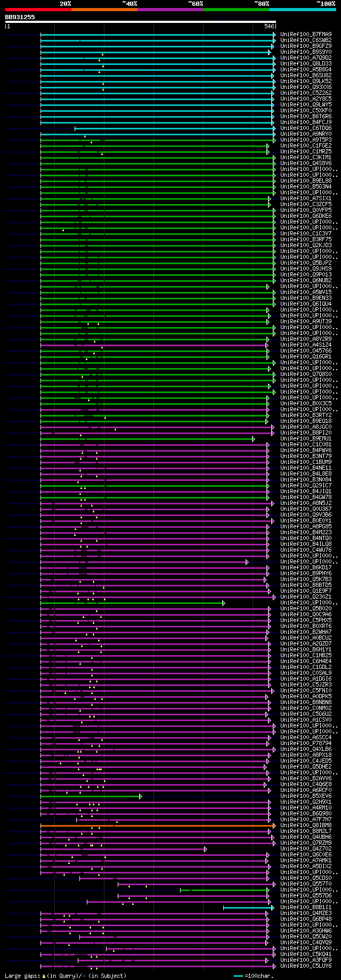Screen dimensions: 341x980
Task: Click the UniRef100_Q557D6 label
Action: coord(306,896)
